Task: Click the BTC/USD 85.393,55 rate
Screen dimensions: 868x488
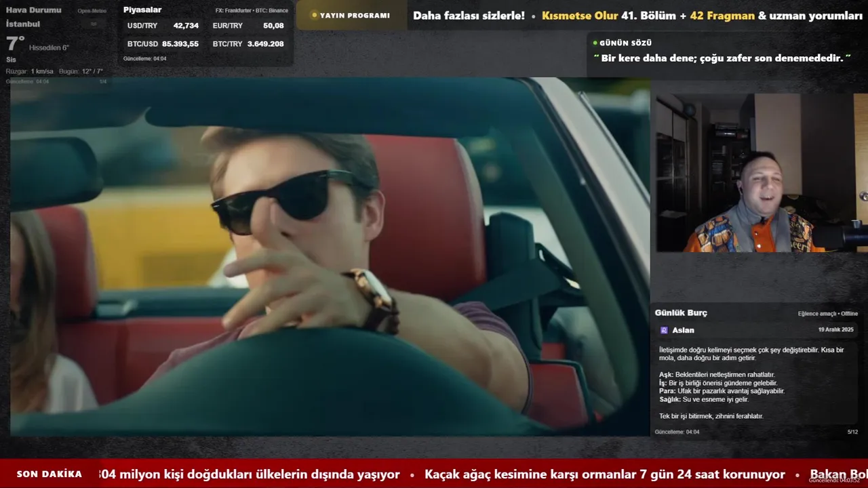Action: click(163, 44)
